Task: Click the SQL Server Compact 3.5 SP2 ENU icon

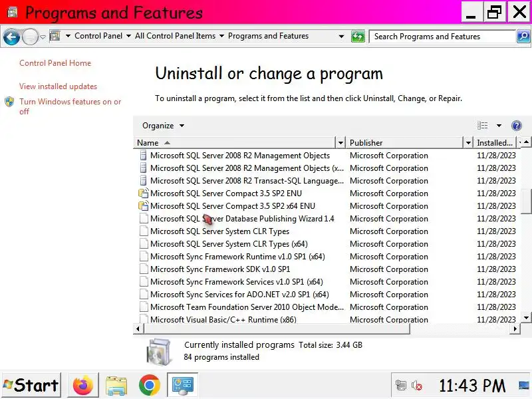Action: coord(144,194)
